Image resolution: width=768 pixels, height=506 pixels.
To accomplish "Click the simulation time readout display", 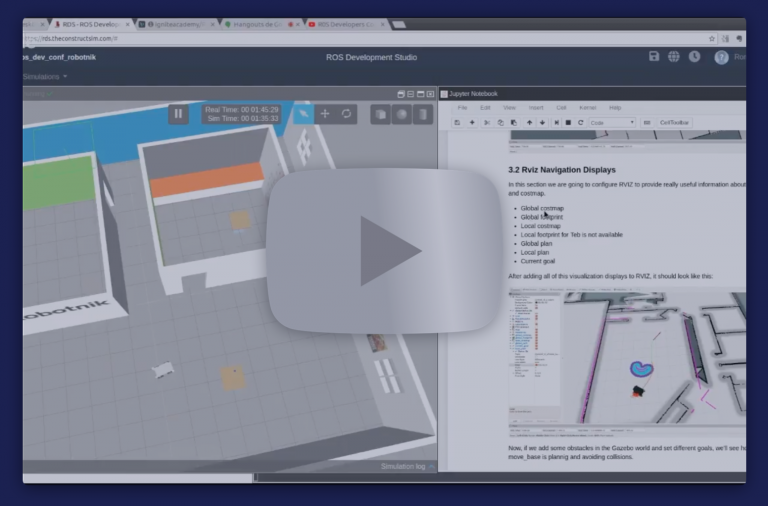I will (x=241, y=114).
